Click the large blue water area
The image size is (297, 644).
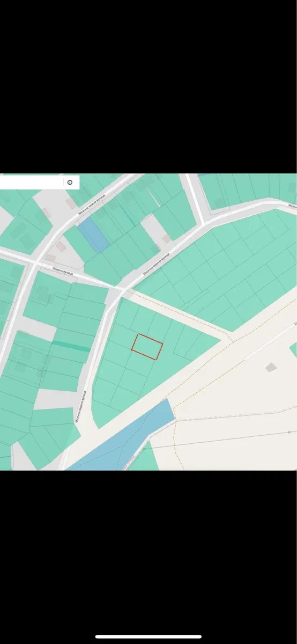123,440
